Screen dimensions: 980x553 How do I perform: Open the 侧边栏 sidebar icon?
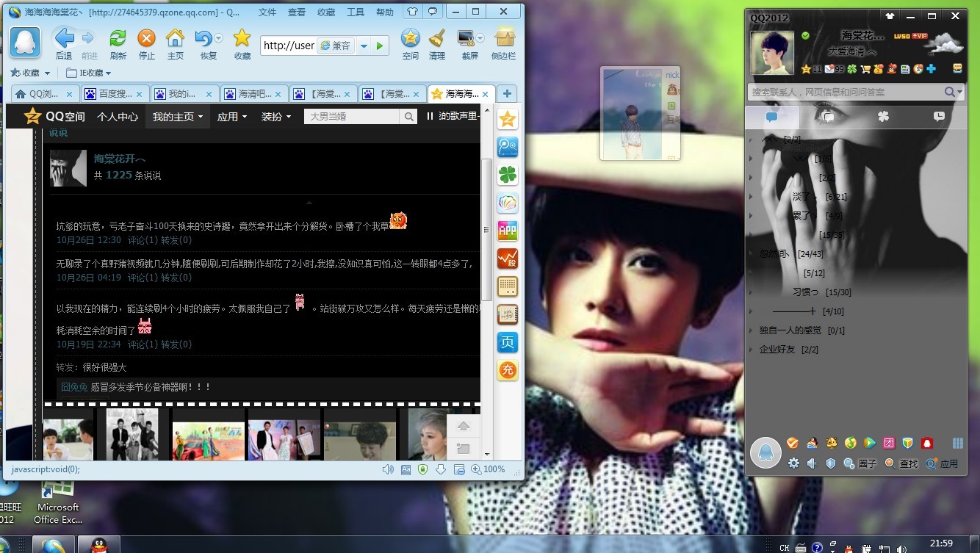click(x=505, y=38)
